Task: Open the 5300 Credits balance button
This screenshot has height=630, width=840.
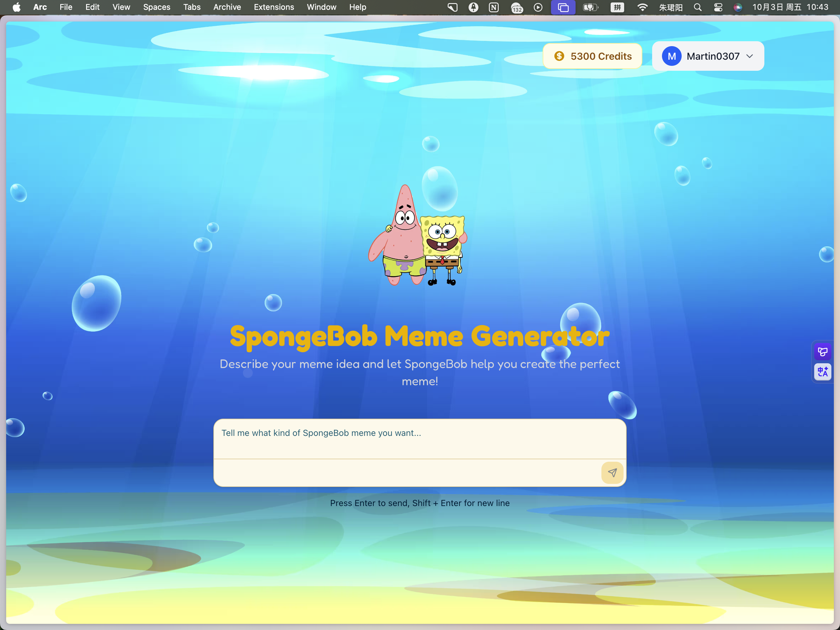Action: (x=592, y=56)
